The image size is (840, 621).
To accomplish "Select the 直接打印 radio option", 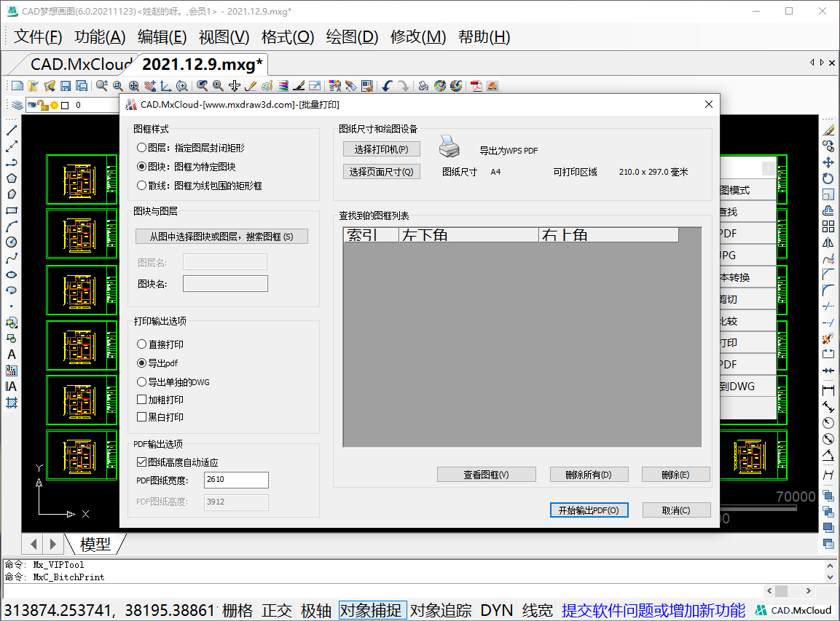I will pyautogui.click(x=160, y=344).
